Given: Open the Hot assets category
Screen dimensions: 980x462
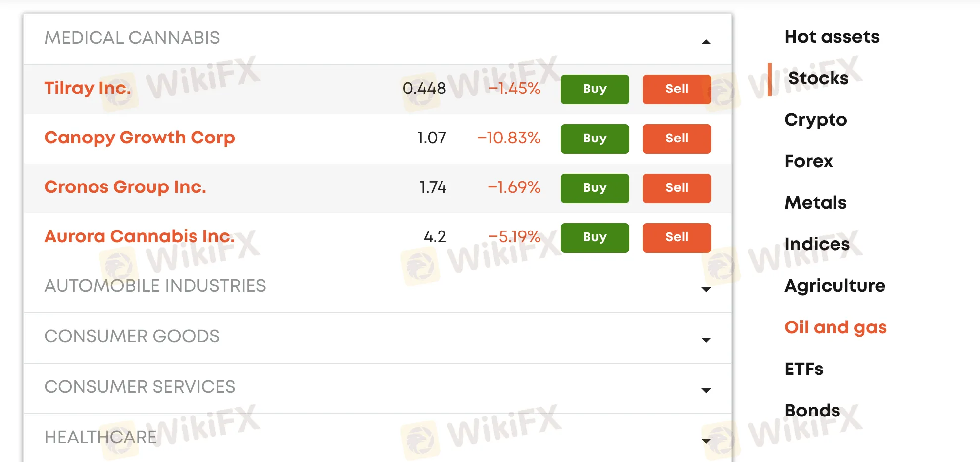Looking at the screenshot, I should [x=832, y=37].
